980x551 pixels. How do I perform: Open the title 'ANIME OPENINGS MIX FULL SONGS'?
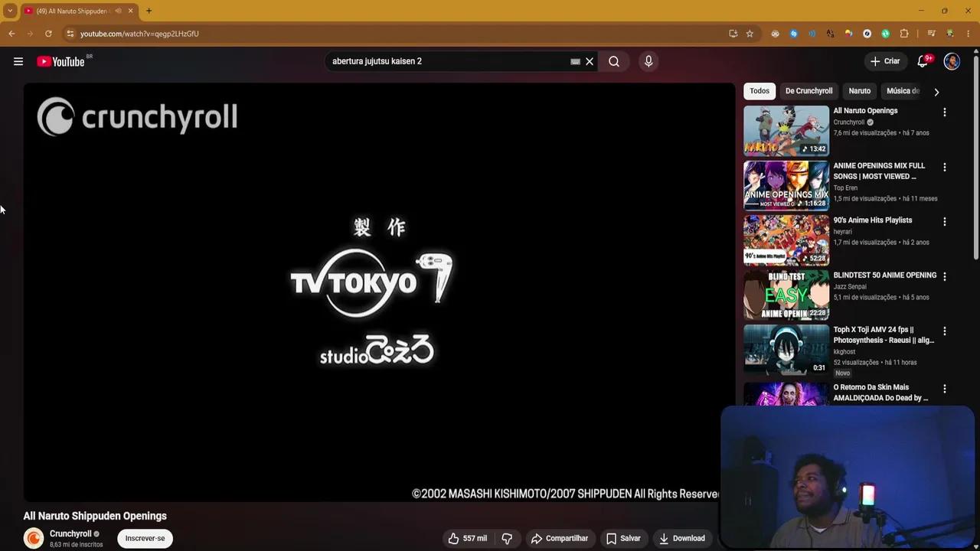(x=879, y=171)
